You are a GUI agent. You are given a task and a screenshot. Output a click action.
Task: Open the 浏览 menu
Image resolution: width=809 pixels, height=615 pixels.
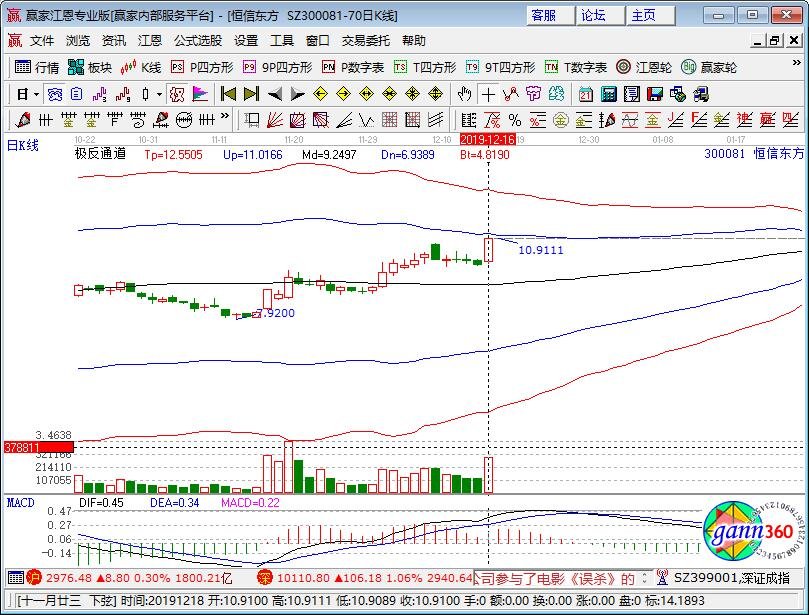pyautogui.click(x=78, y=40)
